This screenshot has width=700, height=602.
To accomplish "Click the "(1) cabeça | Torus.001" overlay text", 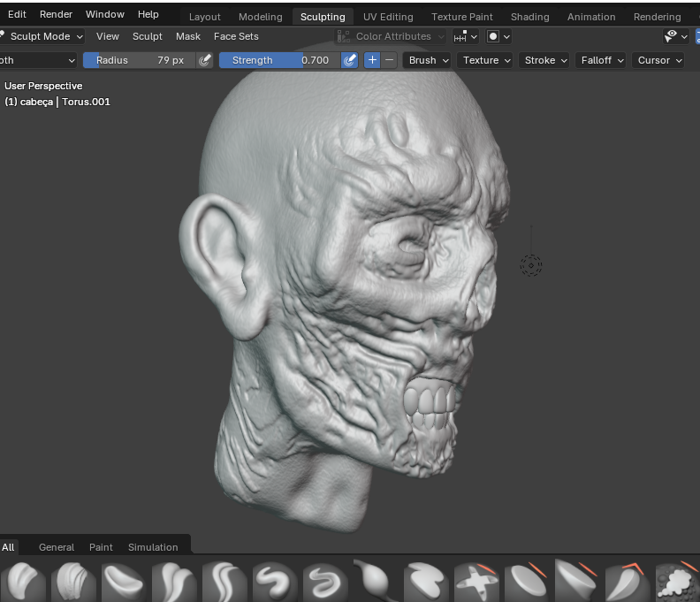I will coord(57,102).
